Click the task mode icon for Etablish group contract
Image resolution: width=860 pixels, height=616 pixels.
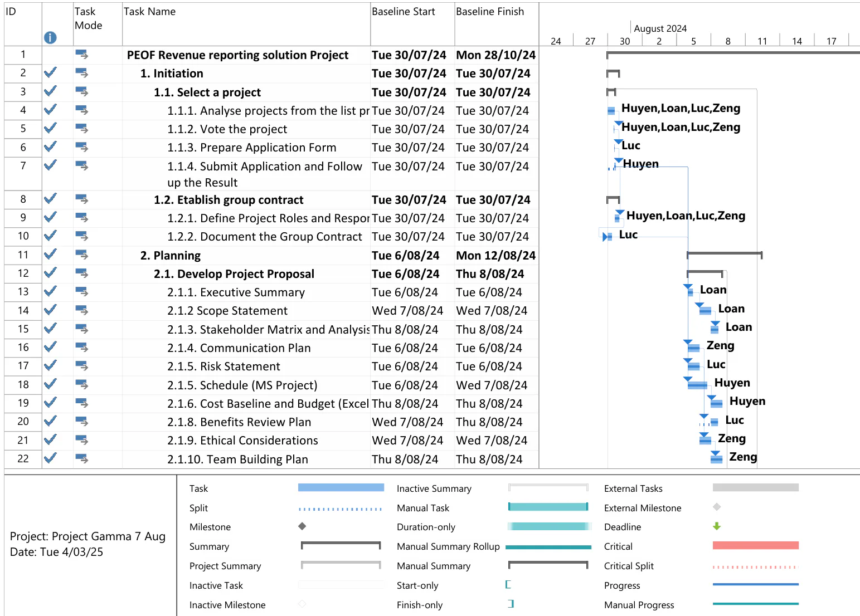tap(82, 199)
